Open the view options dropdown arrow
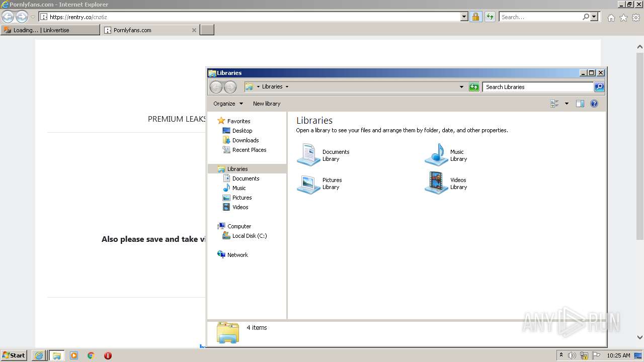This screenshot has width=644, height=362. tap(567, 104)
